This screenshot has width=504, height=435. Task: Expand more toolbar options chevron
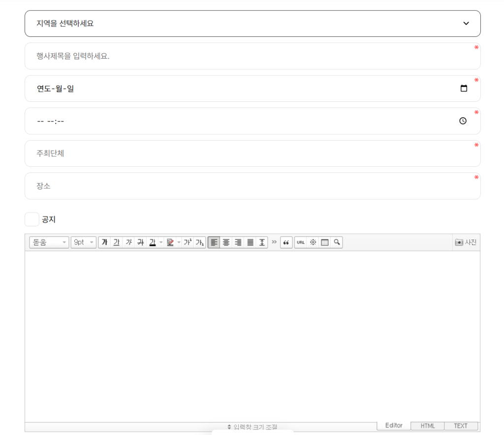tap(274, 242)
